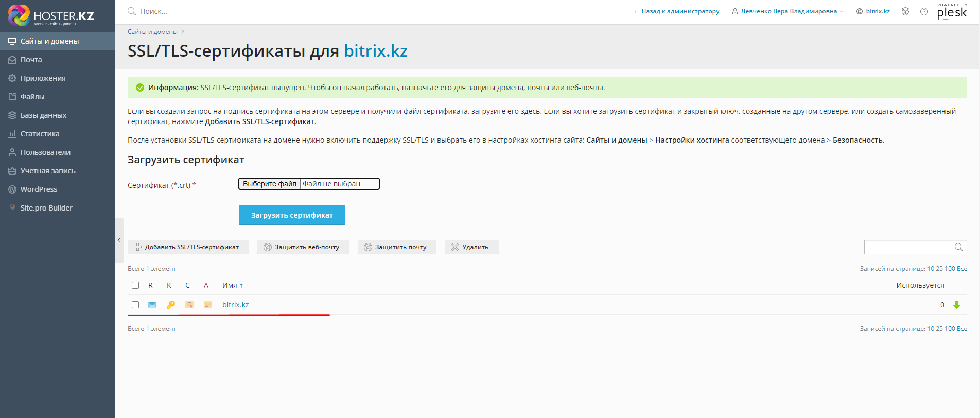Viewport: 980px width, 418px height.
Task: Open the help question mark icon
Action: point(924,11)
